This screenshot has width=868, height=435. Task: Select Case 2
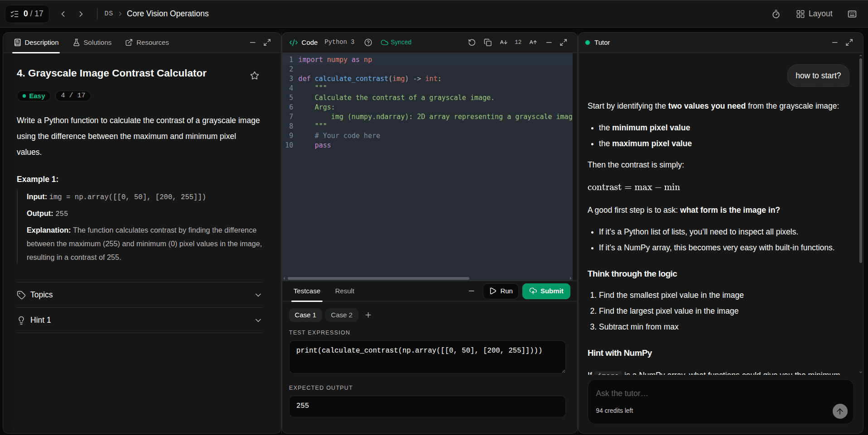(x=342, y=315)
